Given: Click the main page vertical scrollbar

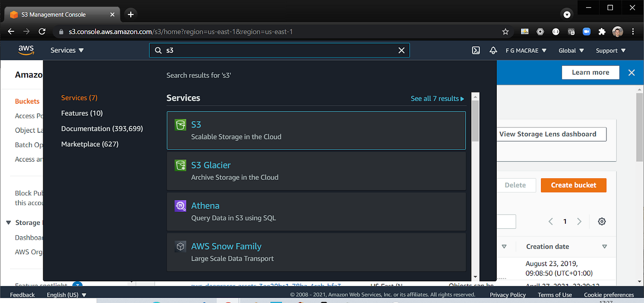Looking at the screenshot, I should coord(639,127).
